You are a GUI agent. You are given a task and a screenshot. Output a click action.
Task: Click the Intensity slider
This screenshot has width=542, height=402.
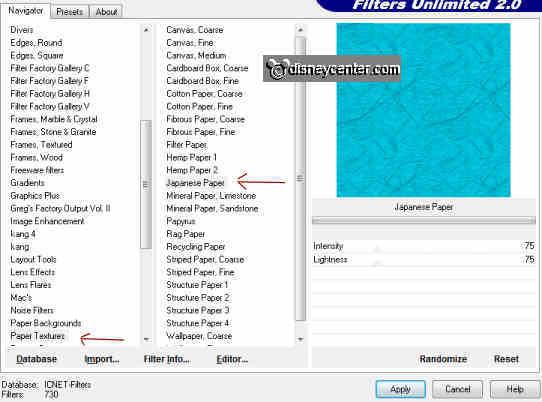click(x=424, y=246)
